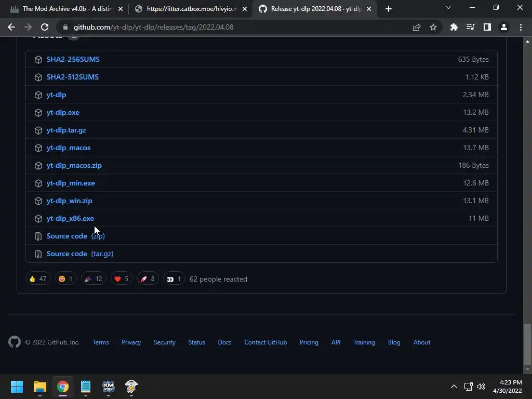Open XMPlay from the taskbar
The width and height of the screenshot is (532, 399).
109,387
